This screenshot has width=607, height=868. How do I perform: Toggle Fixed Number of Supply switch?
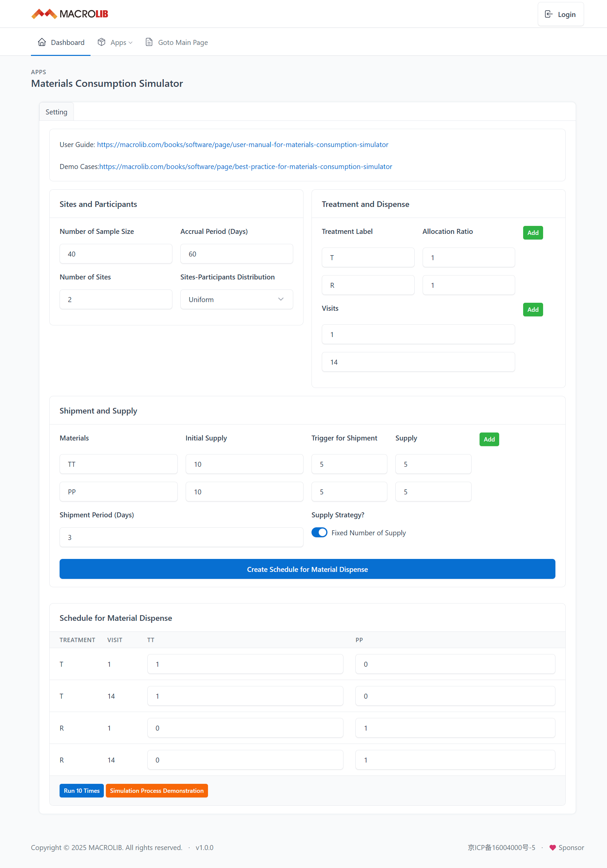click(x=319, y=532)
